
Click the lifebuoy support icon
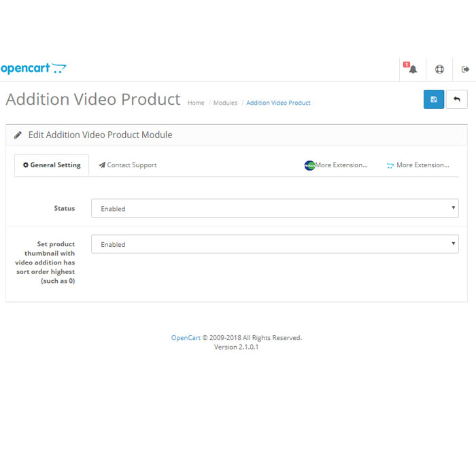point(439,69)
